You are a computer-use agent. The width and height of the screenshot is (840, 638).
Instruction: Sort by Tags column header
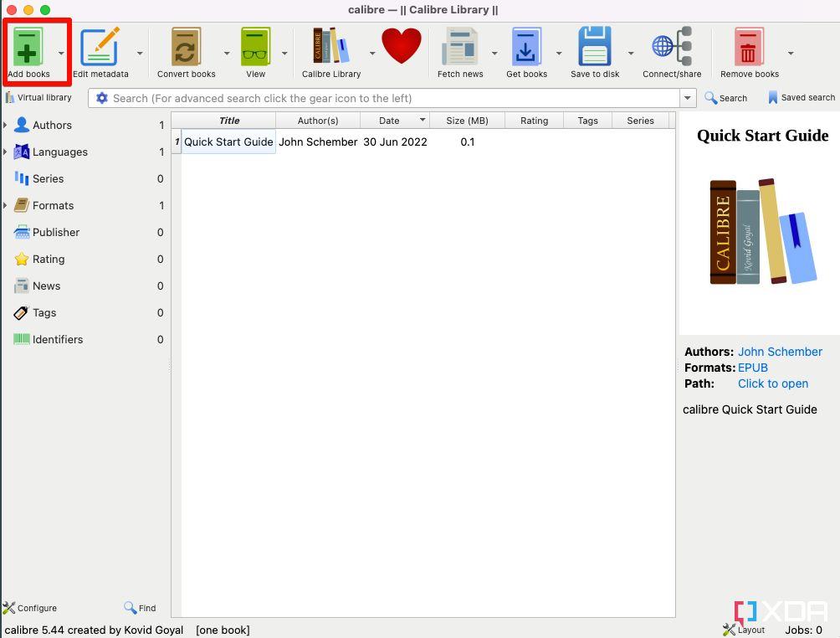[587, 121]
